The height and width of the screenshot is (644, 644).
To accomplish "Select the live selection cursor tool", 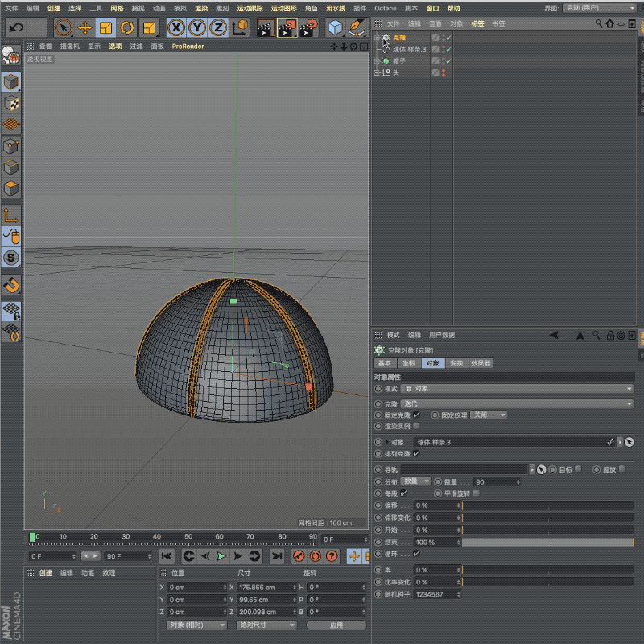I will coord(64,27).
